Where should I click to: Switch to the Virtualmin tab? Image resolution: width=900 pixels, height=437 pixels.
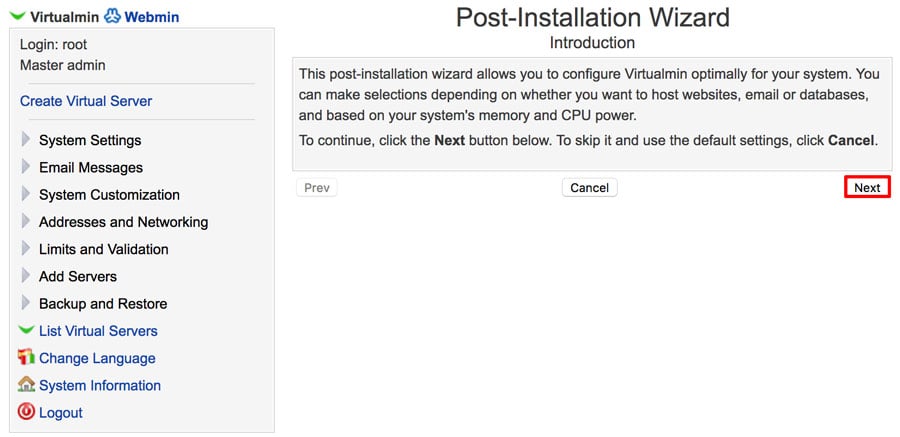65,17
